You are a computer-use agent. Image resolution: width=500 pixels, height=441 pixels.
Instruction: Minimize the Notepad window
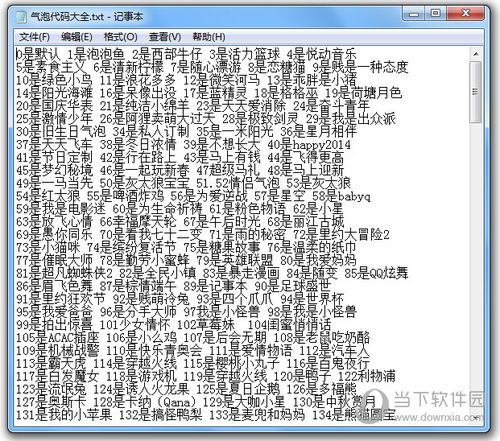(414, 14)
